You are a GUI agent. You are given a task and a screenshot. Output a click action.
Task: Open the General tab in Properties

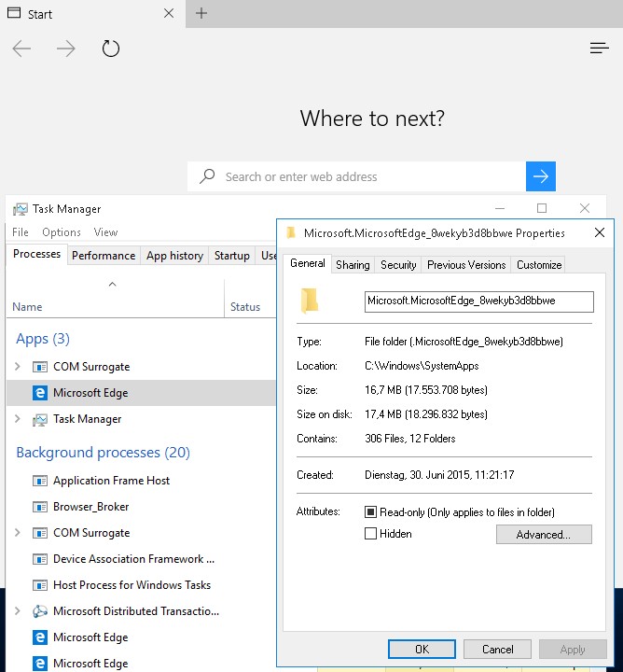[x=308, y=263]
